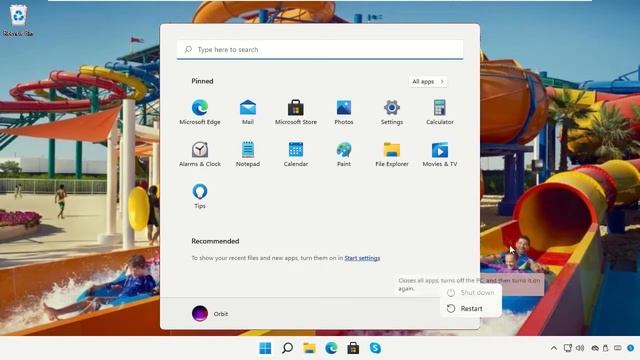Open Edge browser from the taskbar

[331, 348]
